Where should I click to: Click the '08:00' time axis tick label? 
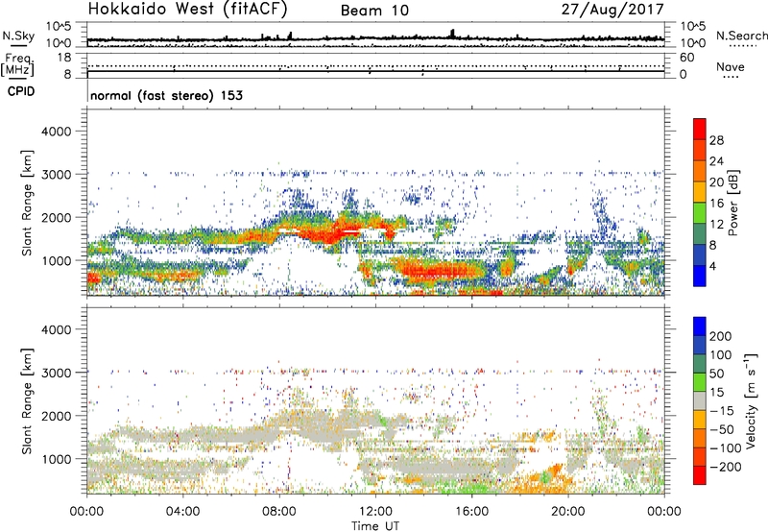click(x=279, y=512)
